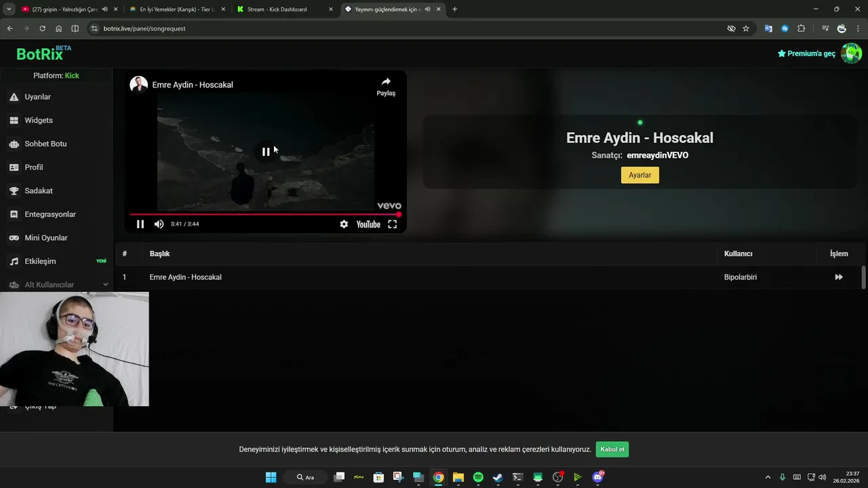Click the system tray volume icon
Viewport: 868px width, 488px height.
(x=823, y=477)
